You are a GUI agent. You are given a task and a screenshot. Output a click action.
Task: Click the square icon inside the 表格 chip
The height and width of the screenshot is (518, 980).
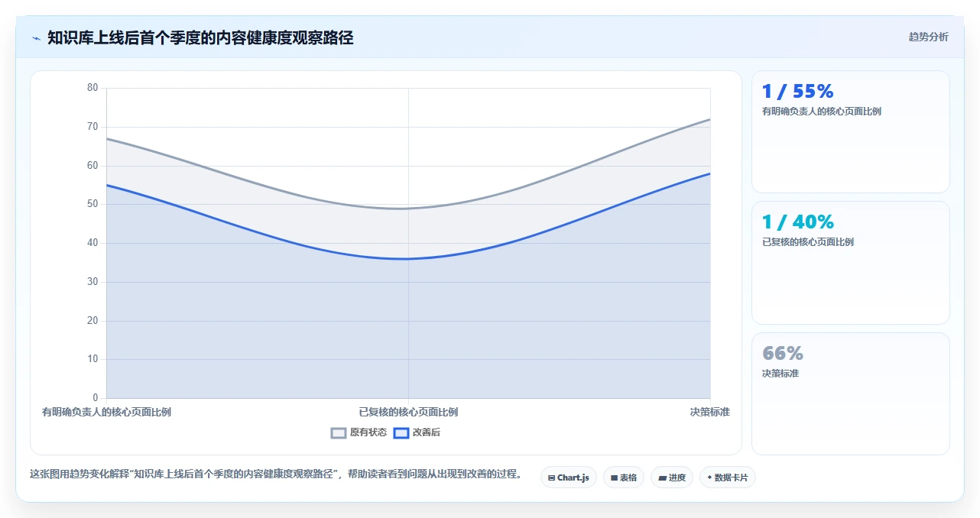(x=614, y=478)
